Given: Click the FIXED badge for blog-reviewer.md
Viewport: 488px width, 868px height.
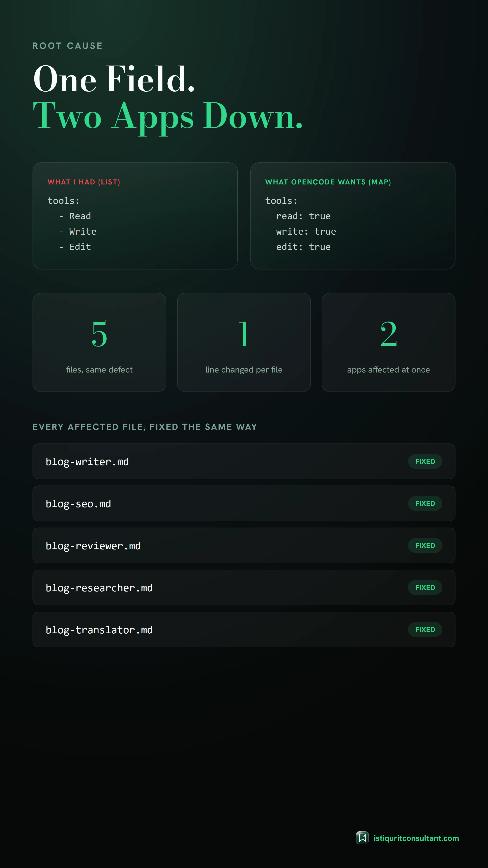Looking at the screenshot, I should click(425, 545).
